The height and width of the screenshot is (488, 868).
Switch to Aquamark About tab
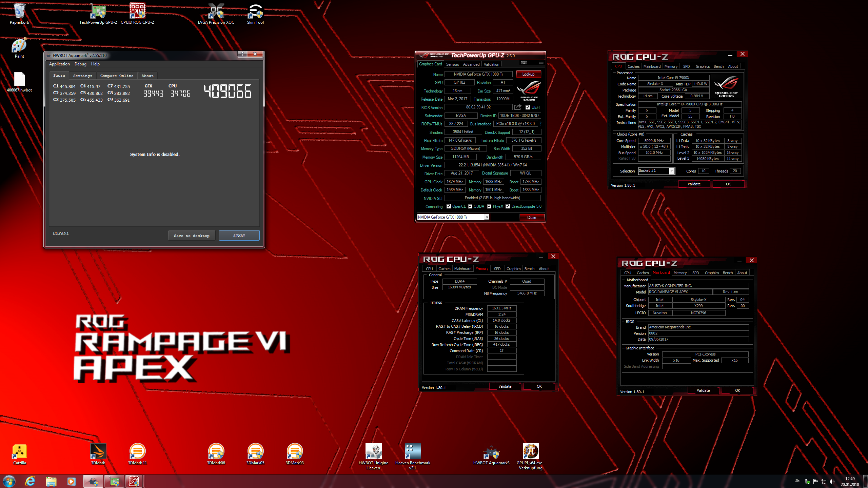coord(147,76)
